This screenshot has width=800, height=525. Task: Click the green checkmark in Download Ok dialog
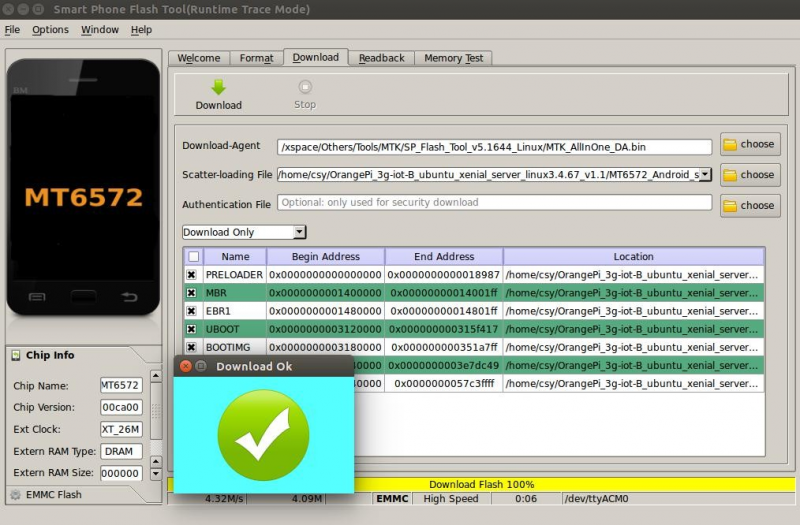[263, 439]
